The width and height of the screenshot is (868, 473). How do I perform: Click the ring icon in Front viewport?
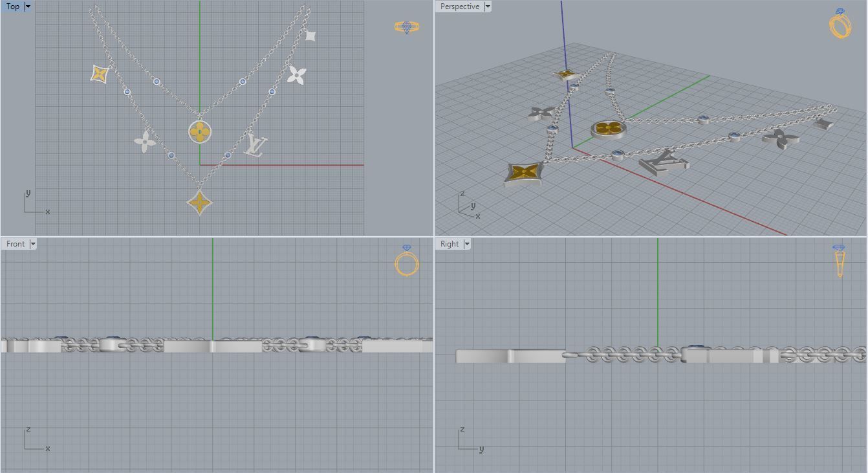[407, 261]
